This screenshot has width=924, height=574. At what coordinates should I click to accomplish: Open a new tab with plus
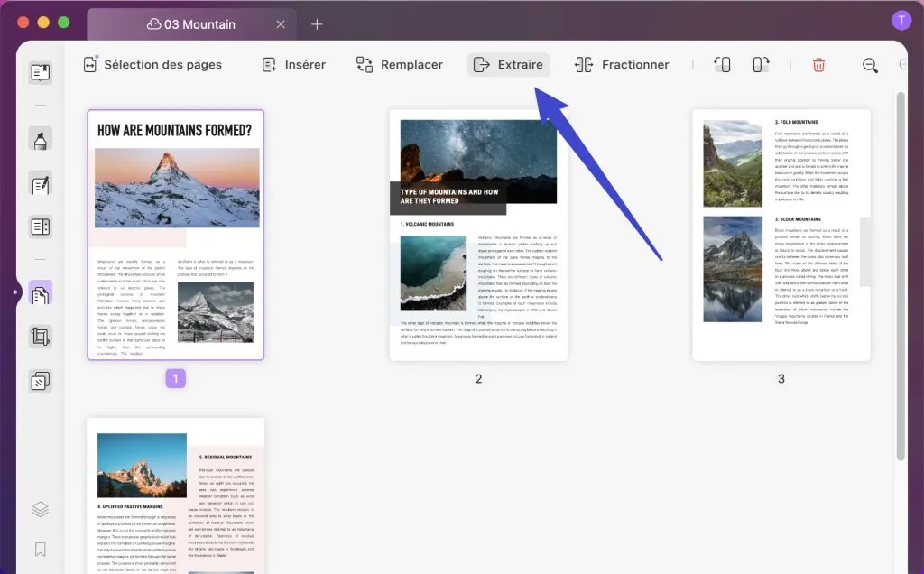(317, 24)
